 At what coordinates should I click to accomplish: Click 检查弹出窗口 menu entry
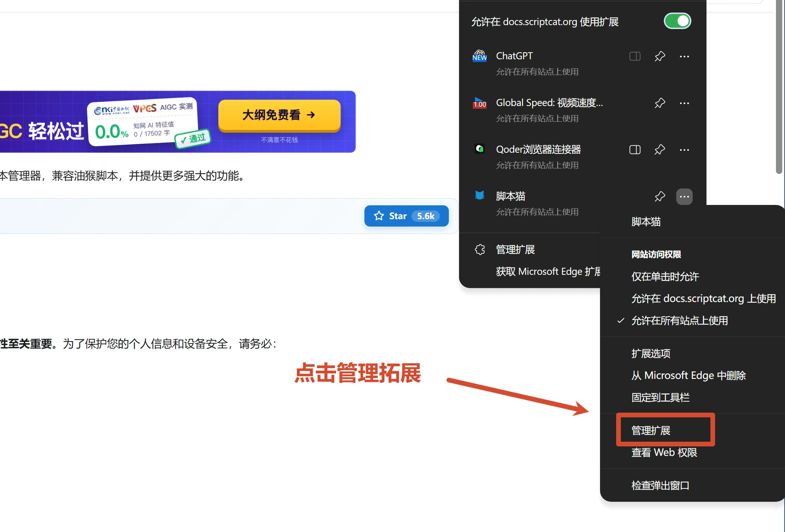point(661,485)
